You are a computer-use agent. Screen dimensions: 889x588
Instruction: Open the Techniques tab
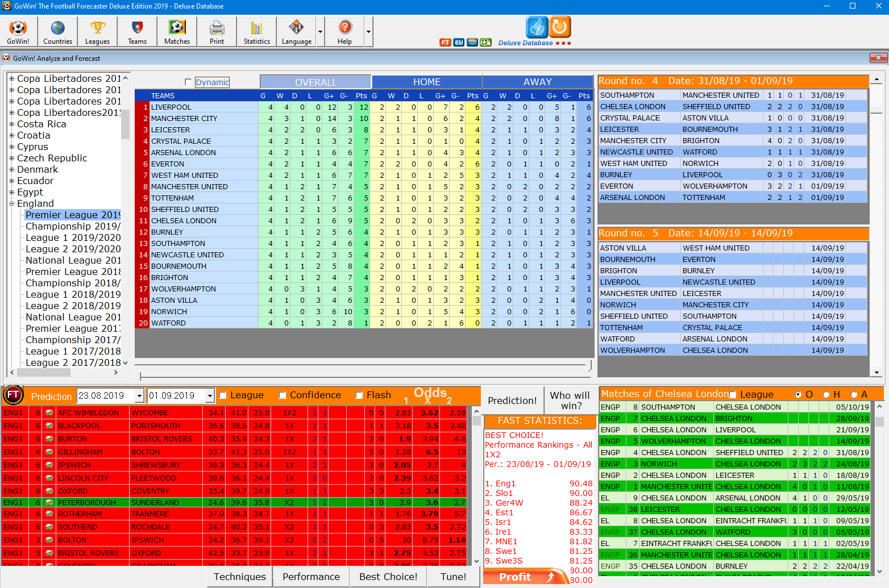click(240, 577)
